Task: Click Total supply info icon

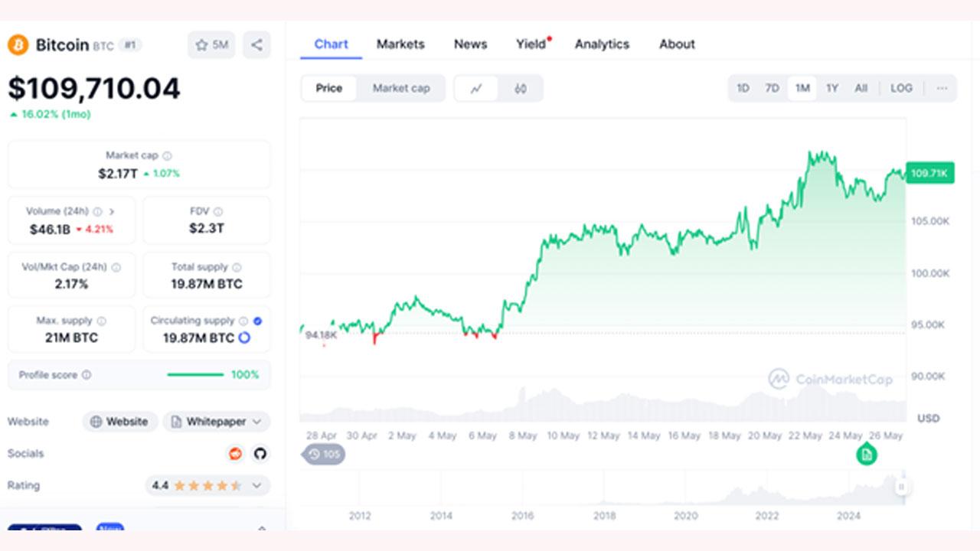Action: coord(237,267)
